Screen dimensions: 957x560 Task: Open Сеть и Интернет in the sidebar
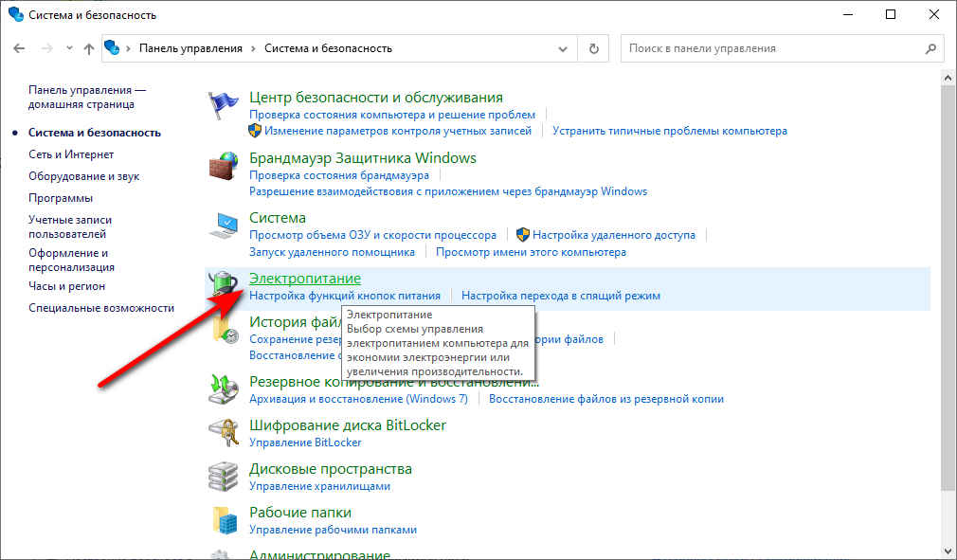(x=71, y=154)
